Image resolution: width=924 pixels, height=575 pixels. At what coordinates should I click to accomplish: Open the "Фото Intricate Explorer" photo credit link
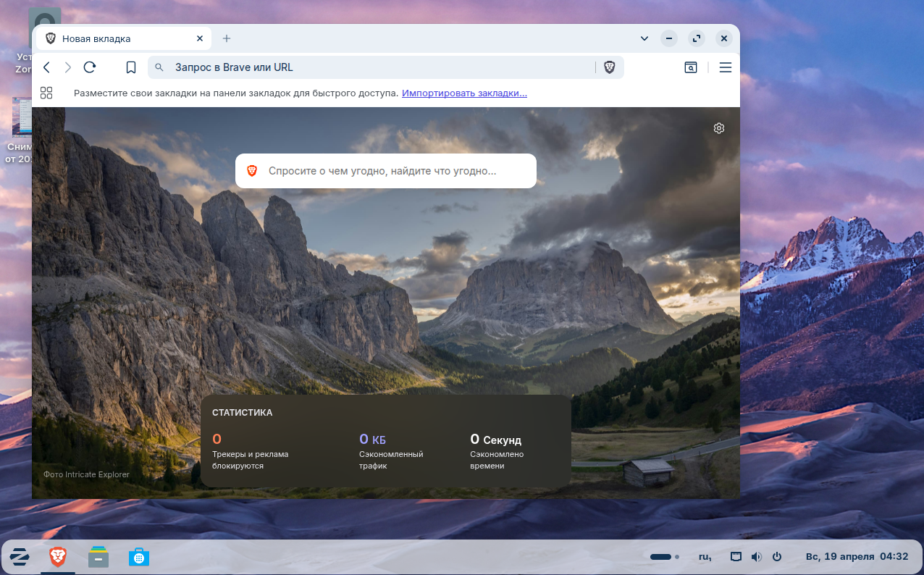point(86,474)
